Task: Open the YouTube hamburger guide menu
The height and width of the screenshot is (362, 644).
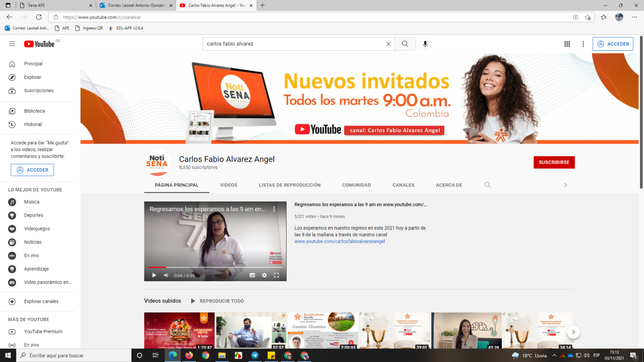Action: 12,44
